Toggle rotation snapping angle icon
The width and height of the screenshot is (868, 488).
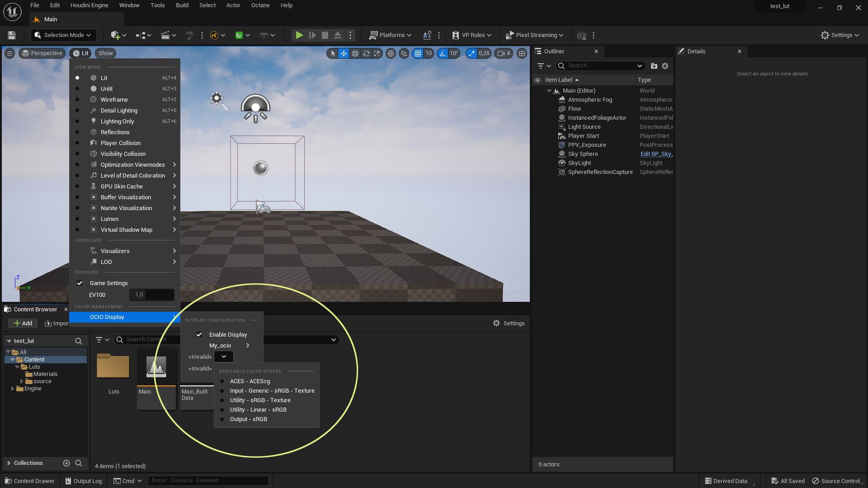[x=443, y=53]
